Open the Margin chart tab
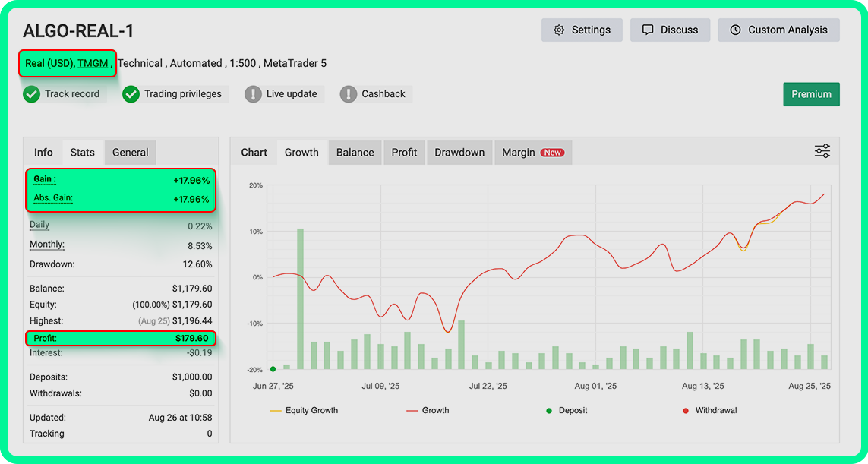Viewport: 868px width, 464px height. pos(532,153)
